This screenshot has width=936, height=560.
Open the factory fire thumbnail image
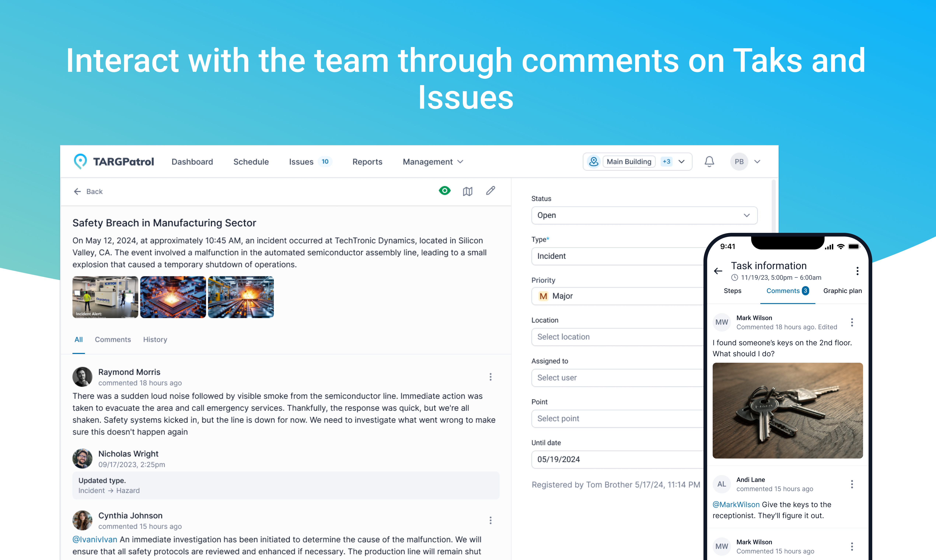(241, 297)
